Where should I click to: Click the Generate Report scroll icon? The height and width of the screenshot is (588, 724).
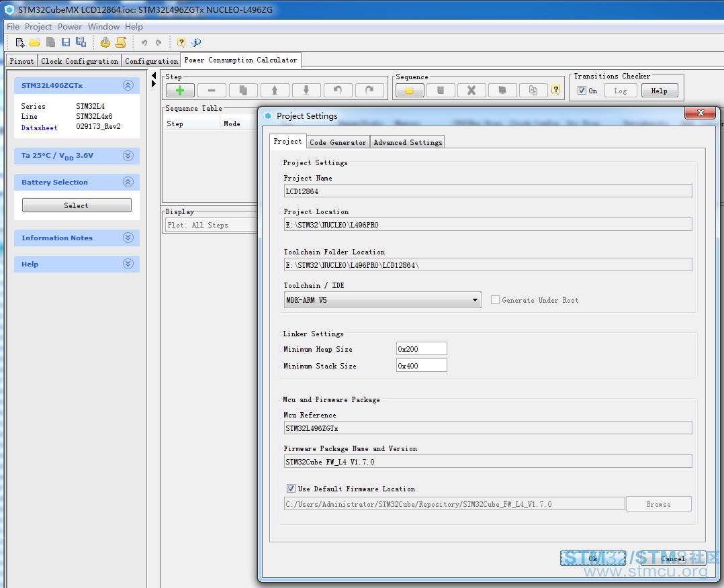pos(120,42)
